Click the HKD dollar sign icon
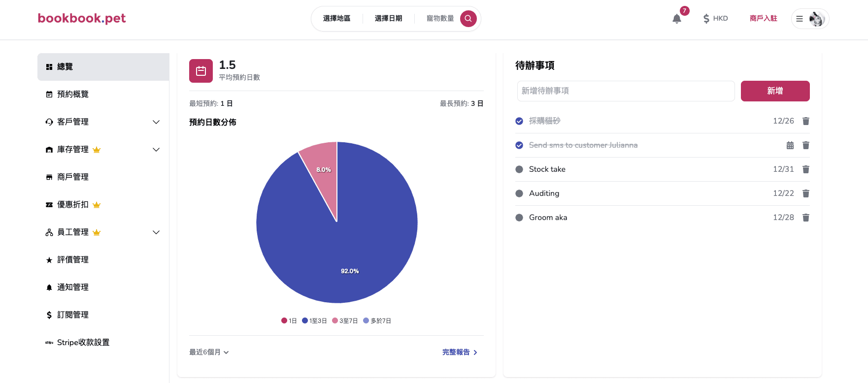Screen dimensions: 868x383 tap(706, 19)
